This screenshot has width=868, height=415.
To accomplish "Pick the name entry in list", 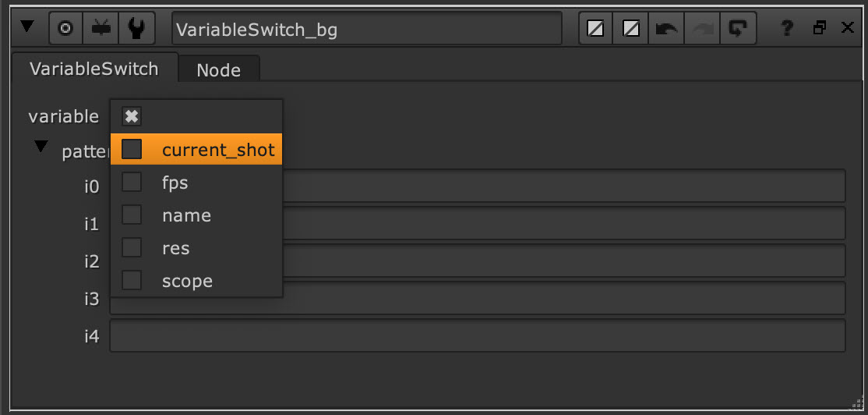I will point(186,215).
